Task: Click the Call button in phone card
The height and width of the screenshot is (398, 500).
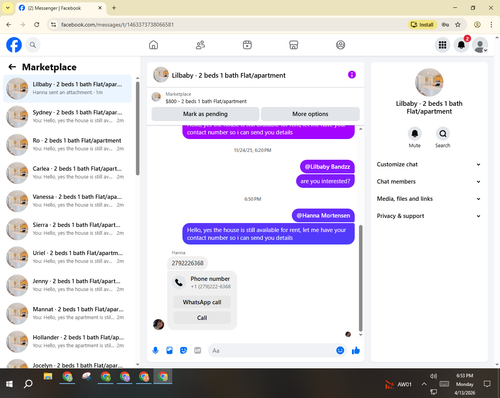Action: click(x=202, y=318)
